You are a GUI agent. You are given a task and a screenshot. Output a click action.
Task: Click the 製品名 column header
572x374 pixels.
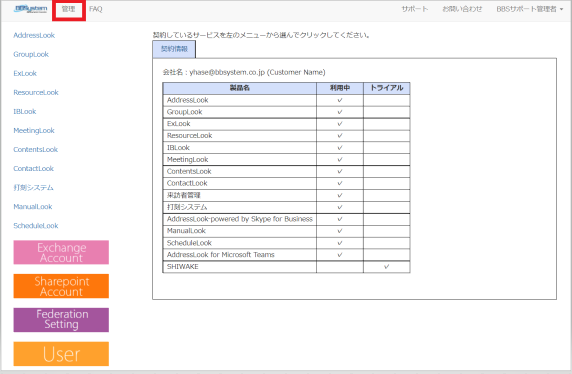coord(240,88)
